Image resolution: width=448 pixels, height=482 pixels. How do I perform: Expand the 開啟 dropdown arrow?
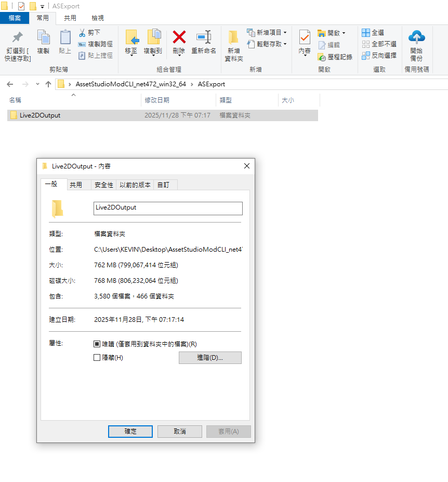click(344, 33)
